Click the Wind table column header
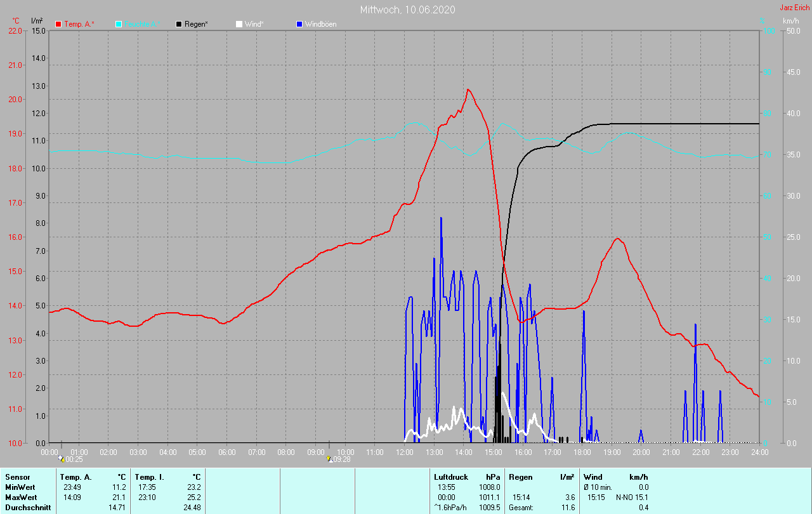Image resolution: width=812 pixels, height=514 pixels. point(593,477)
